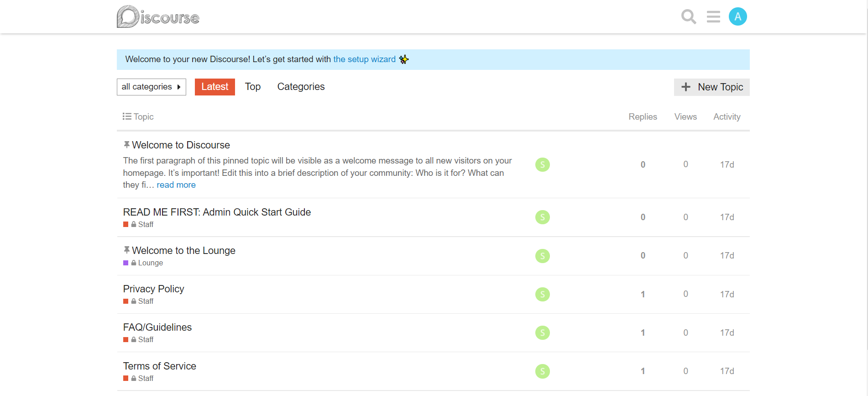Click 17d activity for Welcome to Discourse
Image resolution: width=868 pixels, height=396 pixels.
[x=727, y=164]
